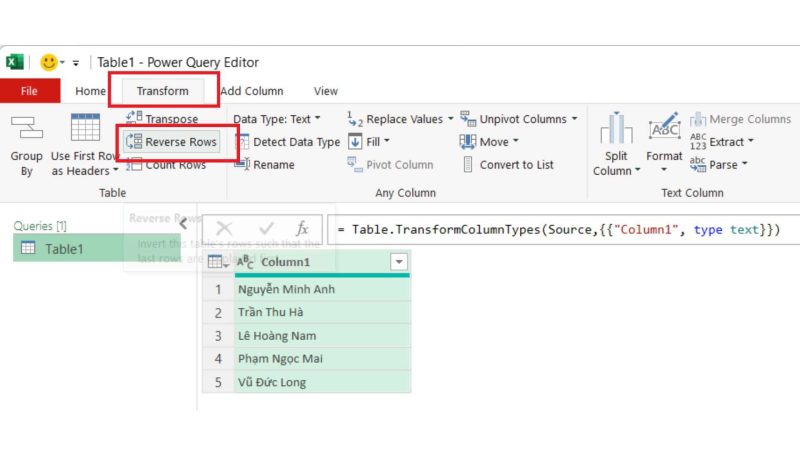Open the Data Type: Text dropdown
This screenshot has height=450, width=800.
click(277, 119)
